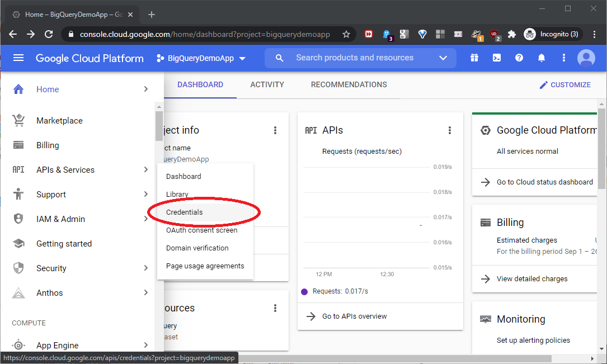
Task: Switch to the RECOMMENDATIONS tab
Action: [x=349, y=85]
